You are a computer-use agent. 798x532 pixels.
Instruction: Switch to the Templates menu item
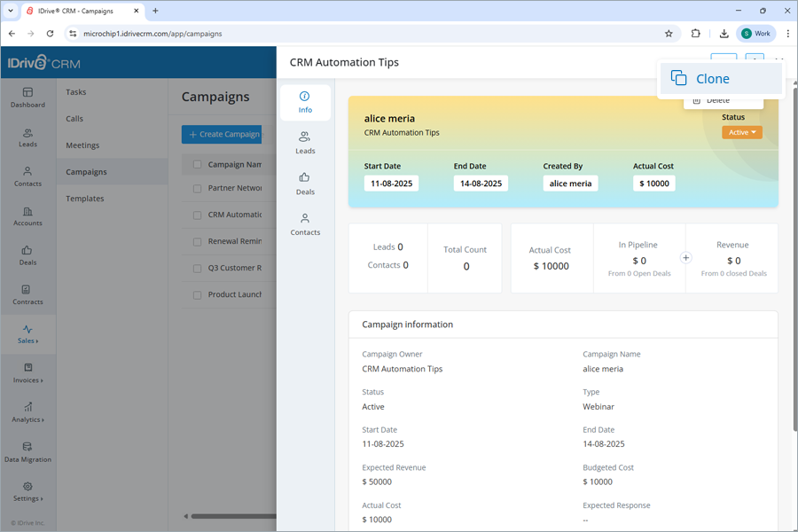tap(84, 198)
